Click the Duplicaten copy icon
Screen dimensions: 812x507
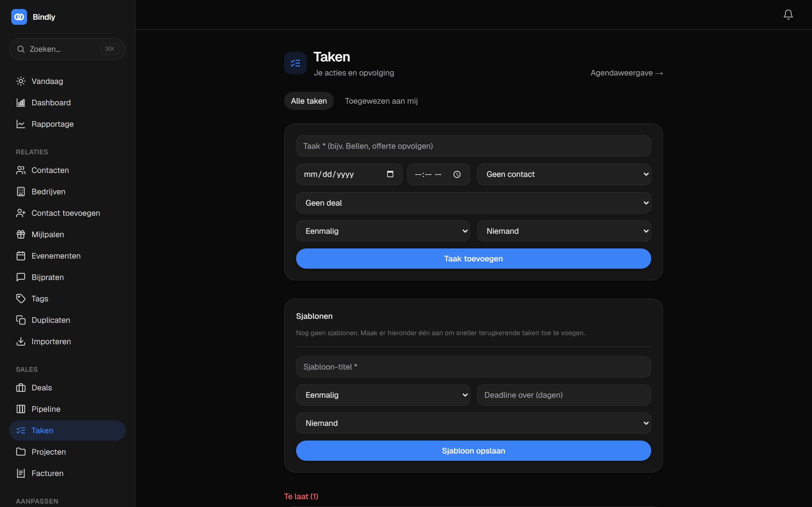(21, 320)
